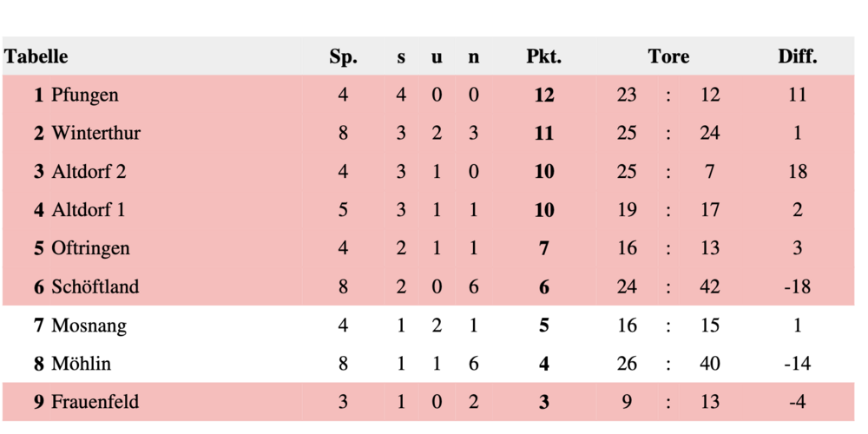This screenshot has height=434, width=868.
Task: Select Altdorf 2's goal difference 18
Action: 797,172
